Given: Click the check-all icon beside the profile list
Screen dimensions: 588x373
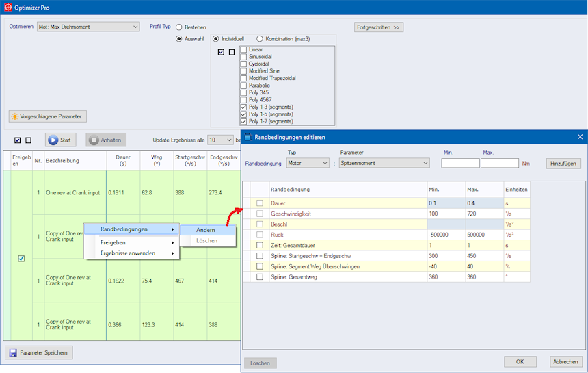Looking at the screenshot, I should [x=221, y=52].
